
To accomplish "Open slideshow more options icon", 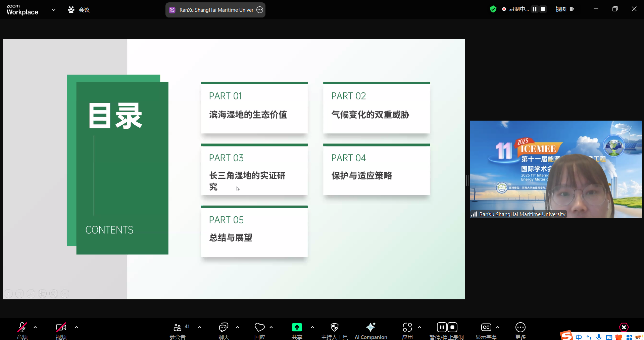I will [65, 294].
